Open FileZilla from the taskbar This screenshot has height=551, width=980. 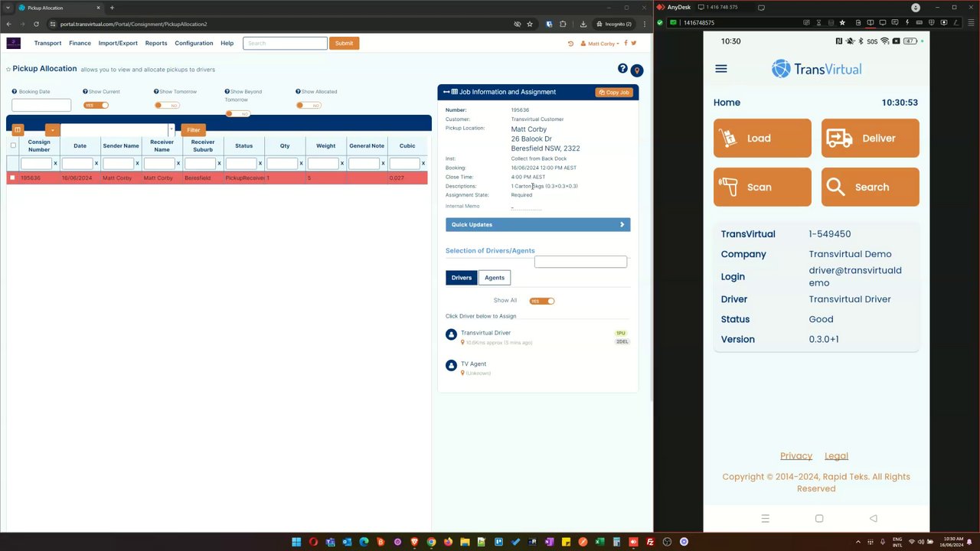(650, 542)
